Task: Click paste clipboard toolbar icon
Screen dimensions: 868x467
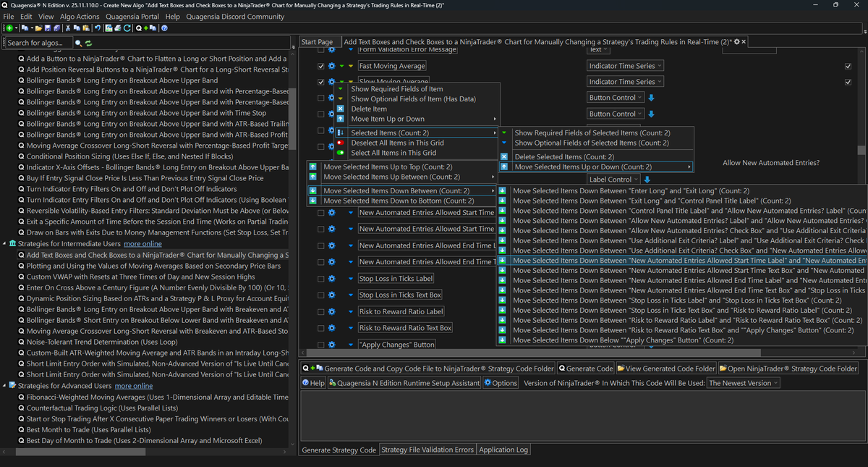Action: tap(86, 28)
